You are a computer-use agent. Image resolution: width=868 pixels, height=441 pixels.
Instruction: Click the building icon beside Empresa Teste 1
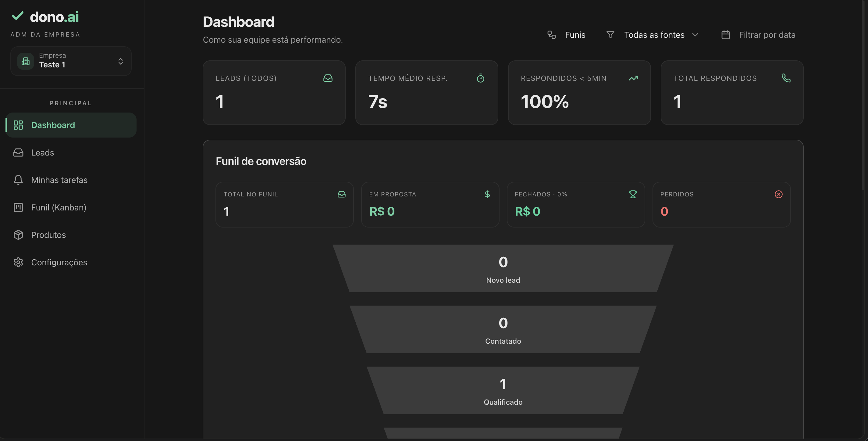[26, 61]
